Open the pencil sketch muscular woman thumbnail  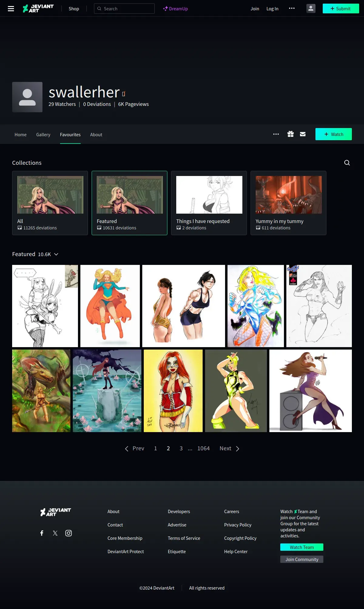[x=319, y=306]
